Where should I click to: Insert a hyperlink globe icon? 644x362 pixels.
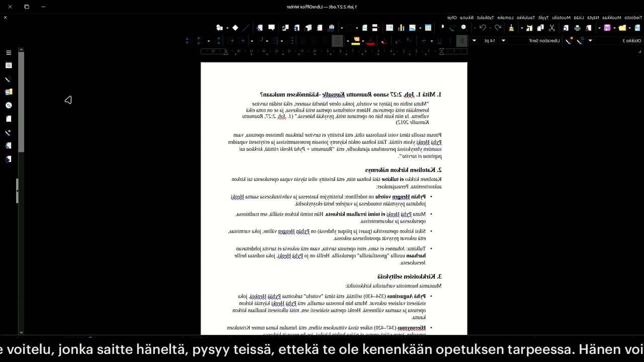[x=331, y=28]
